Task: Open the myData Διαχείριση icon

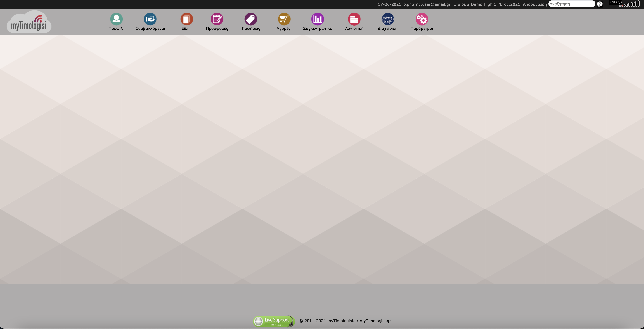Action: tap(388, 19)
